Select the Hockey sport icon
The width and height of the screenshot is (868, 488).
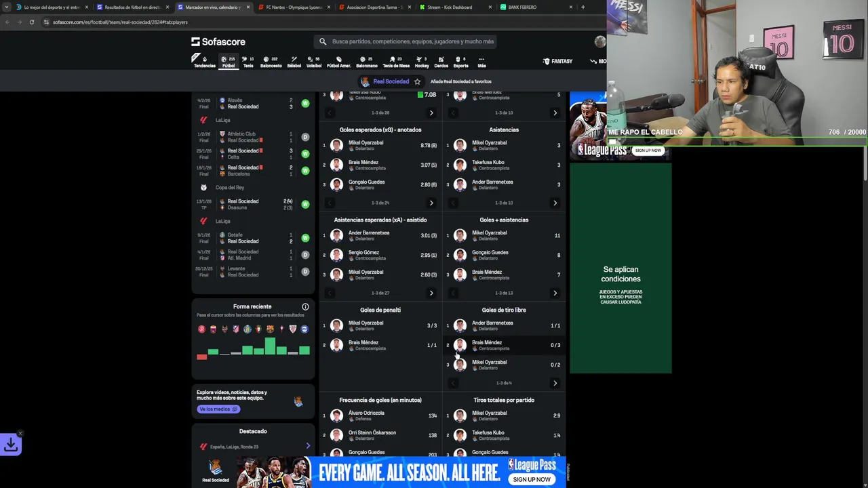422,62
